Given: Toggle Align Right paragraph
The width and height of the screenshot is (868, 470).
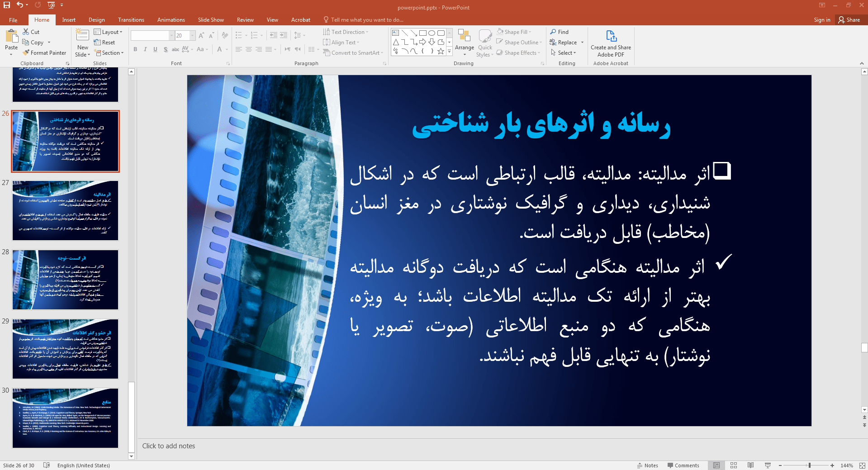Looking at the screenshot, I should click(x=259, y=49).
